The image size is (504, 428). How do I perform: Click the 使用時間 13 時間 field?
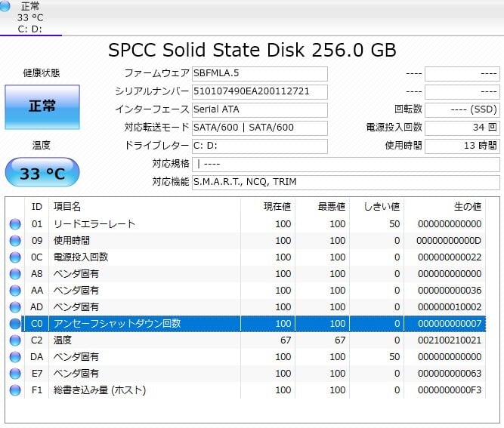tap(462, 146)
